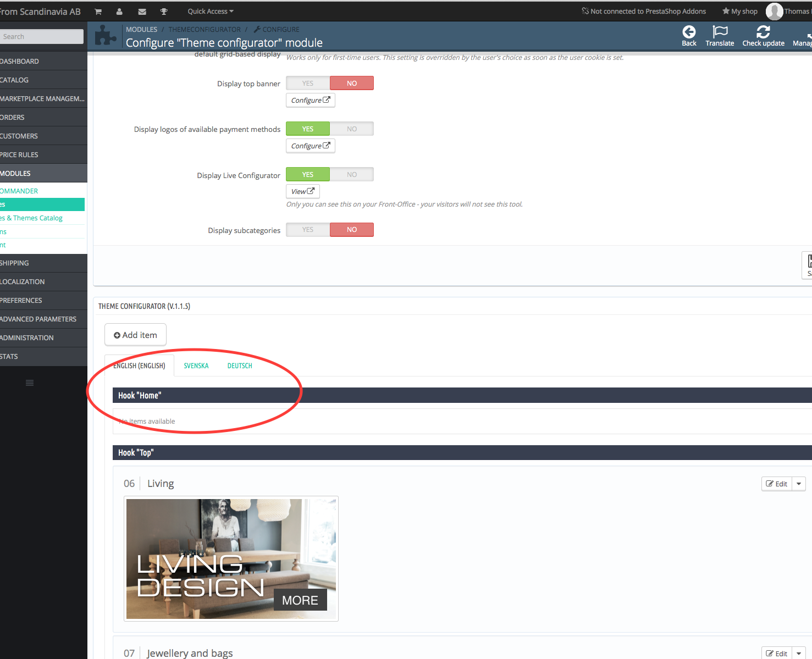Click Configure under payment methods logos
The image size is (812, 659).
click(x=311, y=146)
